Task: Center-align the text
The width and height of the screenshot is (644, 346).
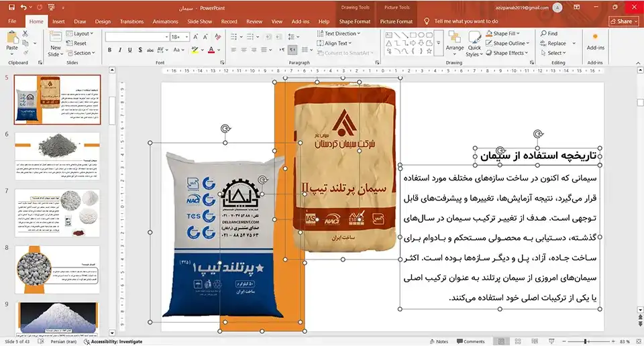Action: click(244, 50)
